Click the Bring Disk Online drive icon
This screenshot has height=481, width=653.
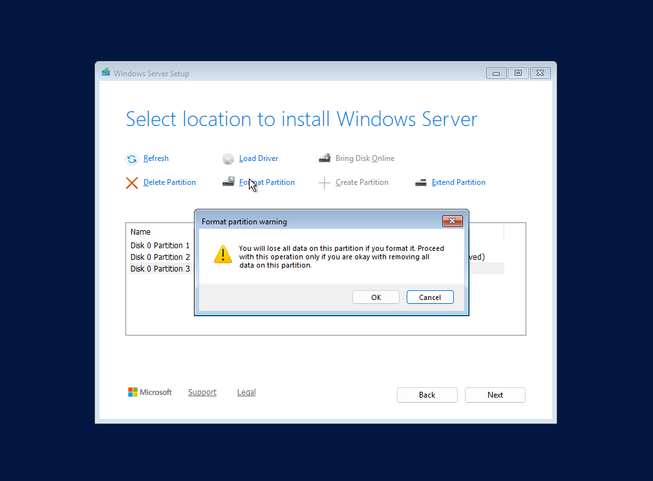coord(324,158)
